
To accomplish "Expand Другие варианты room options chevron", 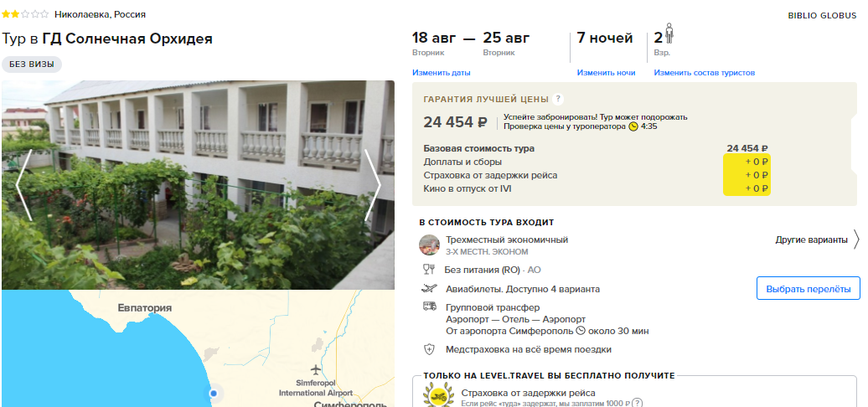I will [x=856, y=240].
